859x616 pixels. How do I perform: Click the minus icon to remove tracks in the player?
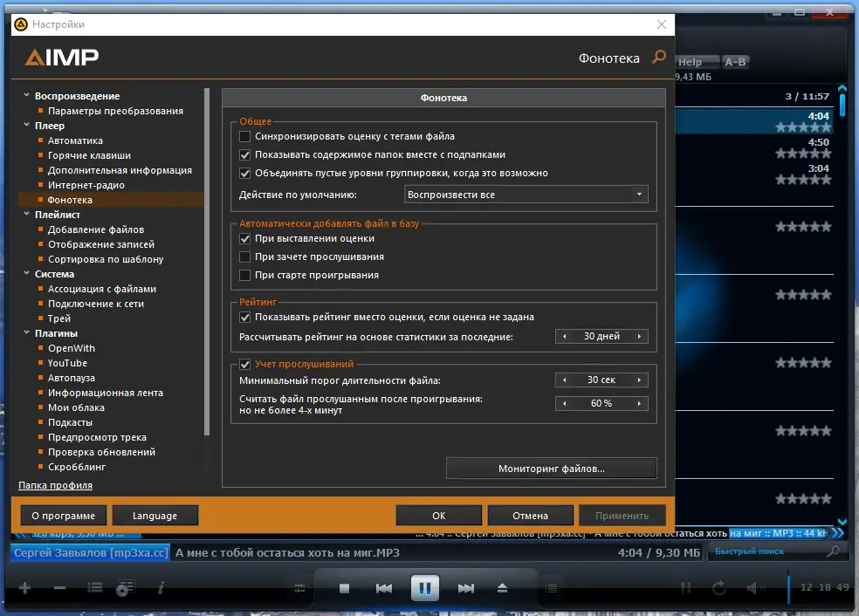click(x=59, y=588)
